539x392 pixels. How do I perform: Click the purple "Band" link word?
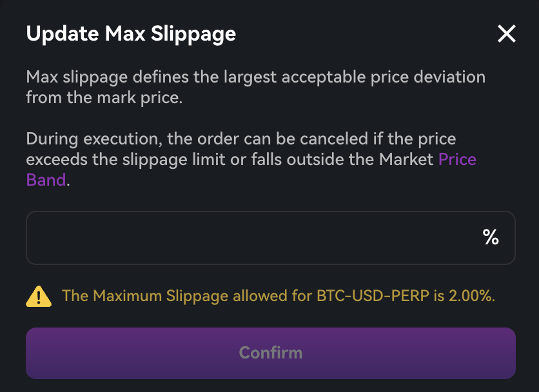point(46,179)
